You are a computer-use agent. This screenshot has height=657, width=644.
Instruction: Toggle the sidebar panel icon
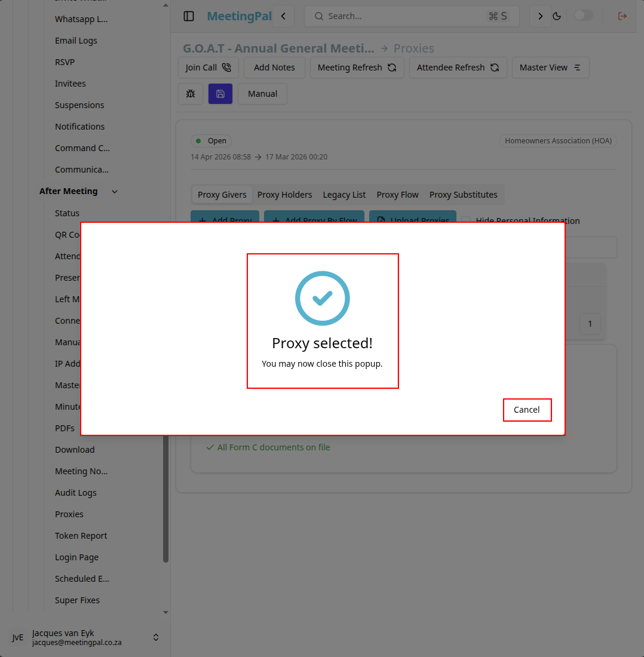tap(189, 16)
